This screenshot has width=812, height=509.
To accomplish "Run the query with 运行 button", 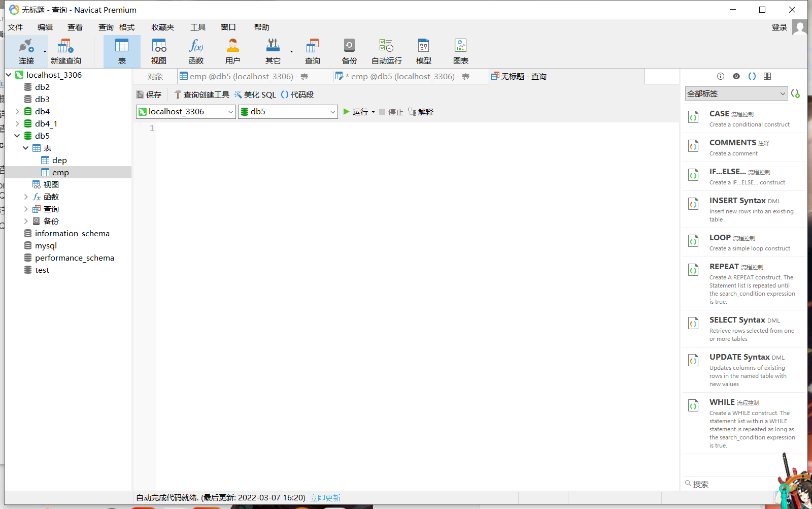I will pyautogui.click(x=355, y=112).
